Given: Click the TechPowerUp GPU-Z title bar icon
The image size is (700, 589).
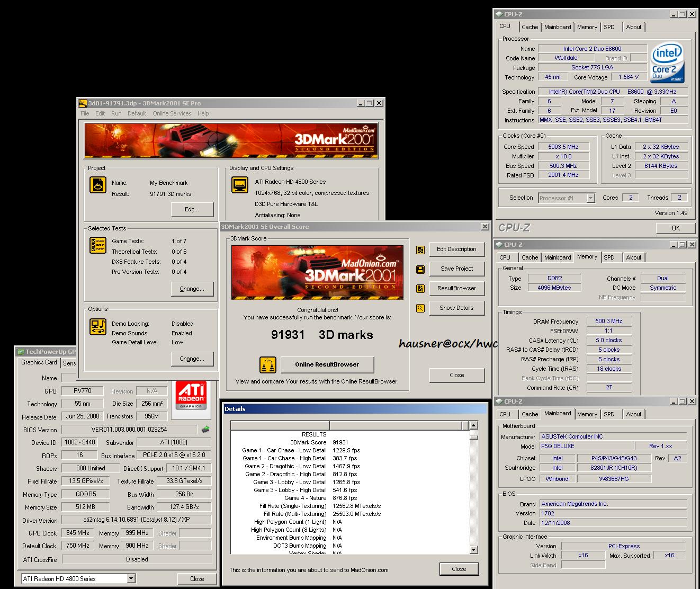Looking at the screenshot, I should point(21,352).
